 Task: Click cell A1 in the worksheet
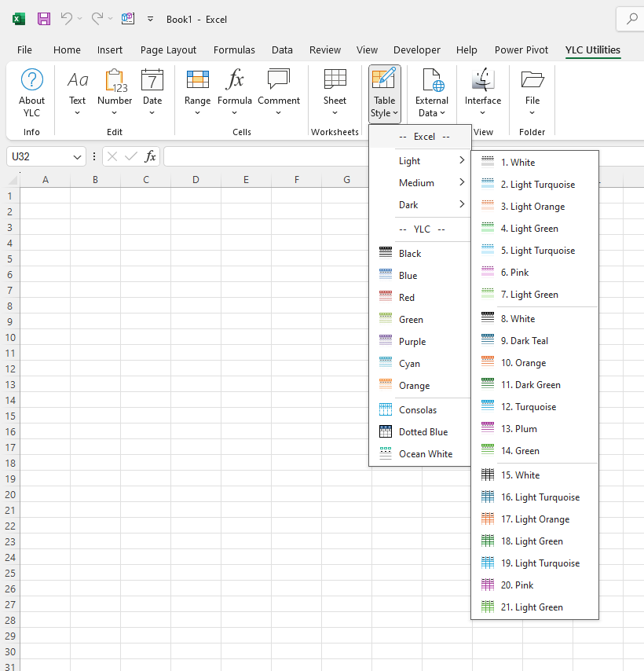pos(45,196)
